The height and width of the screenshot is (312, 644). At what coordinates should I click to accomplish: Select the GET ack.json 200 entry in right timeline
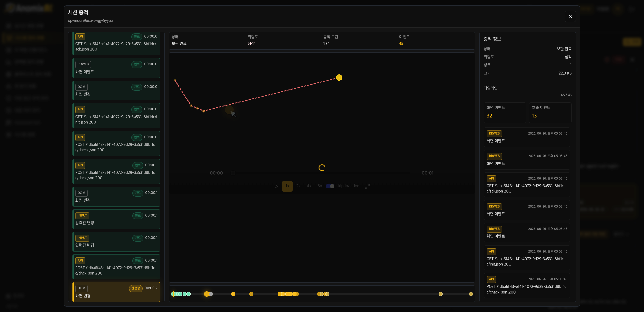527,185
